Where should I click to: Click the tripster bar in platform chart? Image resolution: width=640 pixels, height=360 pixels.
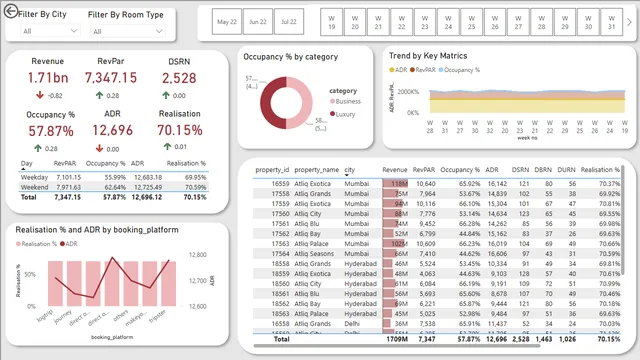(169, 284)
